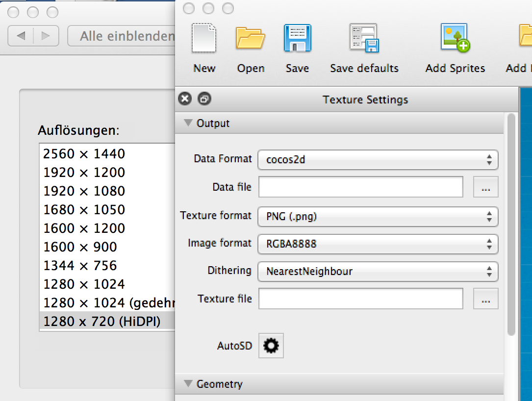Collapse the Output section
This screenshot has width=532, height=401.
(x=188, y=123)
